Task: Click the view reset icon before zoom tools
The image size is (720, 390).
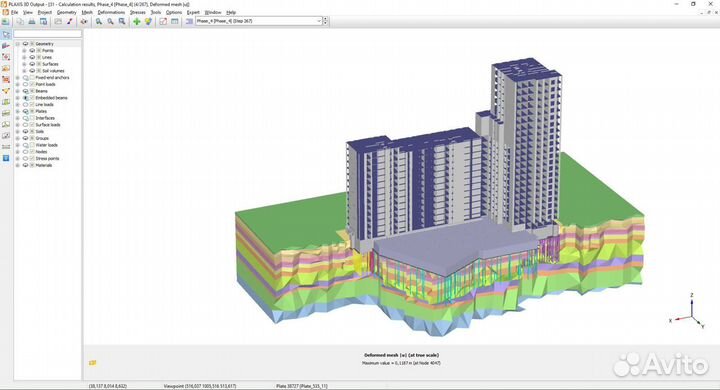Action: point(84,21)
